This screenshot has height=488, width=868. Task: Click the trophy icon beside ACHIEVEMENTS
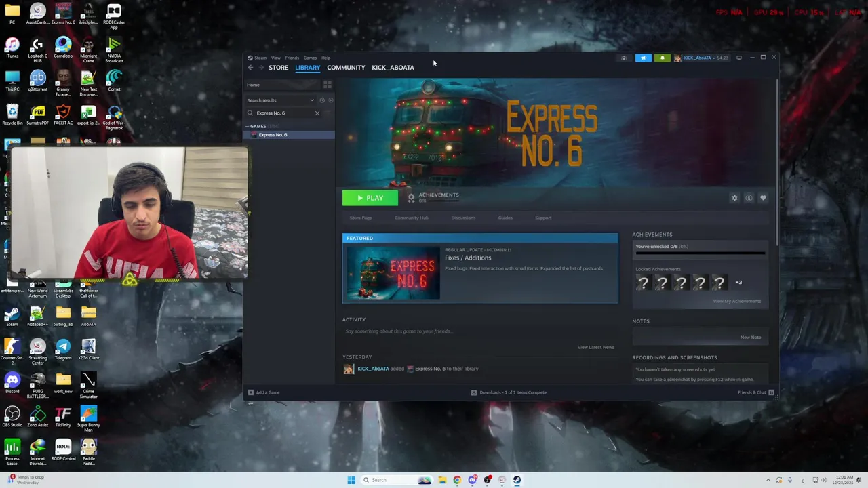[411, 198]
